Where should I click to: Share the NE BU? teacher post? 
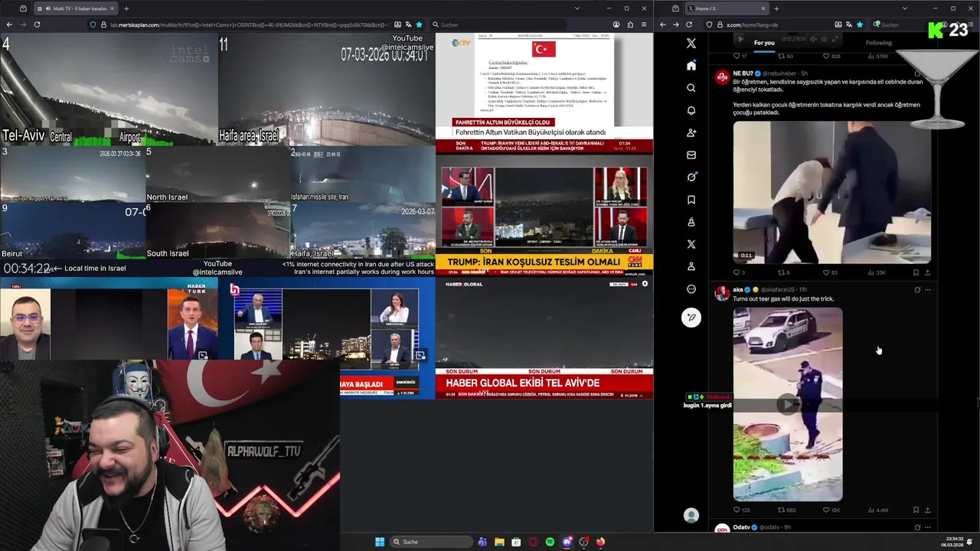tap(928, 272)
